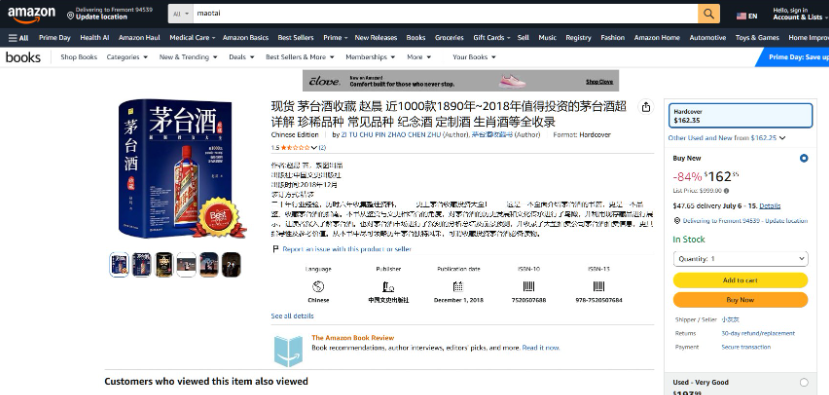This screenshot has height=395, width=829.
Task: Click the Amazon Book Review book icon
Action: coord(288,351)
